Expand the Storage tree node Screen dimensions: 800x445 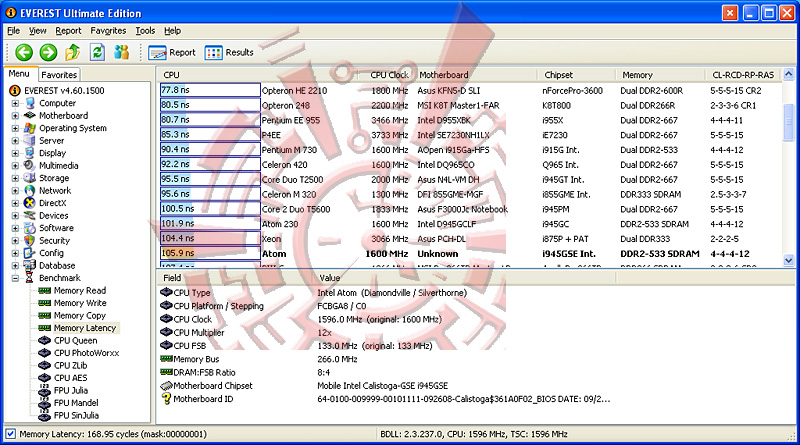pos(15,178)
